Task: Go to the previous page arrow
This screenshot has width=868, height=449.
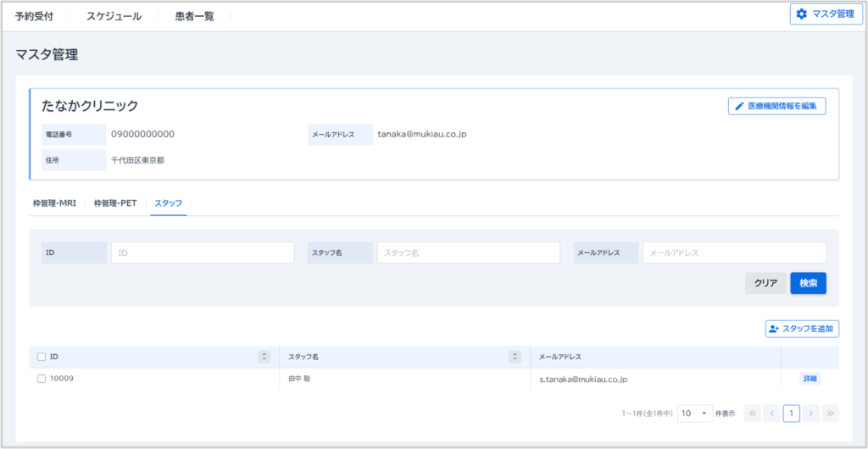Action: tap(771, 413)
